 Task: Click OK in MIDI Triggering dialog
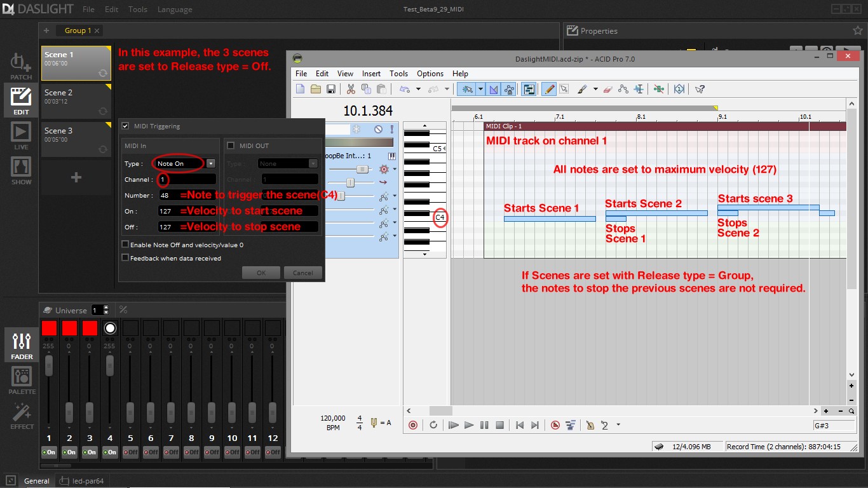tap(261, 273)
